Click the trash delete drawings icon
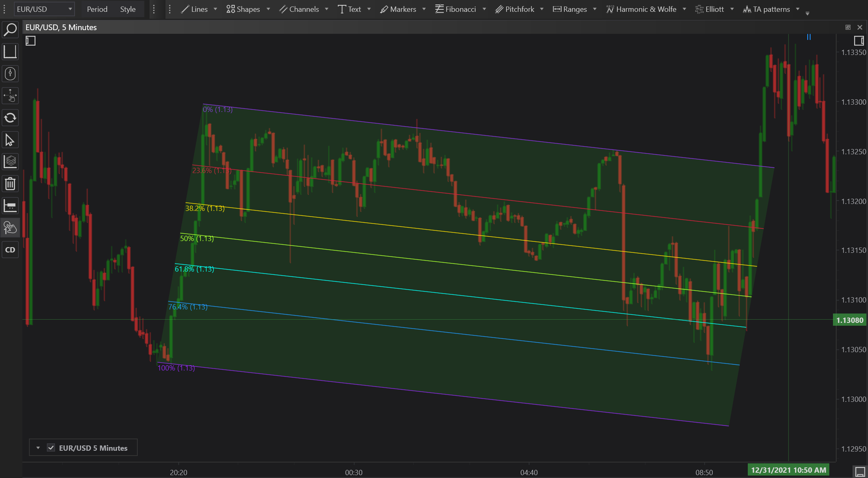 (10, 184)
